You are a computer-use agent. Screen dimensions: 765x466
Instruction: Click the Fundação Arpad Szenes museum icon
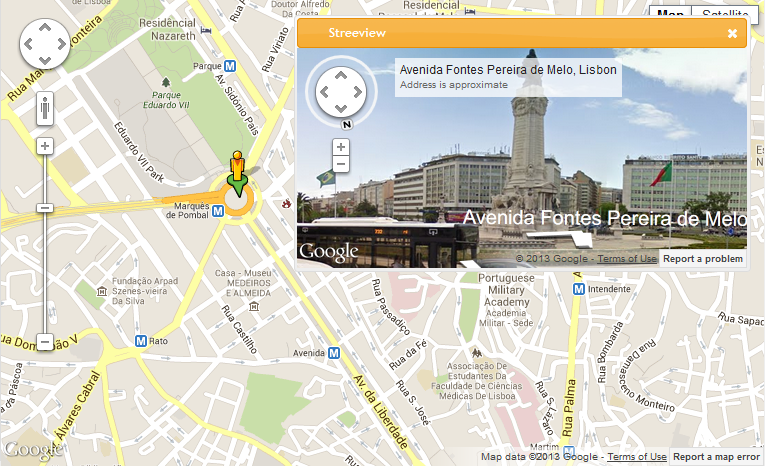click(101, 291)
